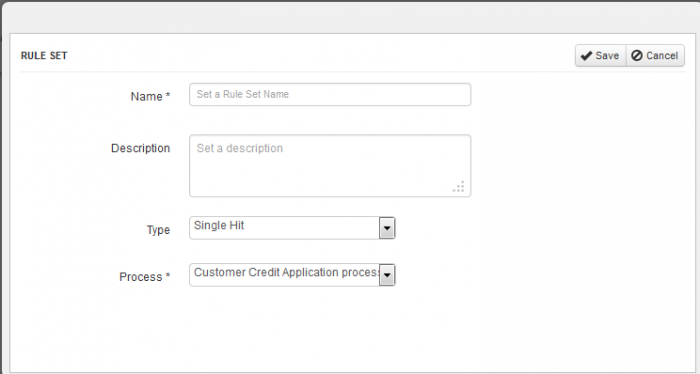This screenshot has height=374, width=700.
Task: Focus the Rule Set Name input field
Action: 330,94
